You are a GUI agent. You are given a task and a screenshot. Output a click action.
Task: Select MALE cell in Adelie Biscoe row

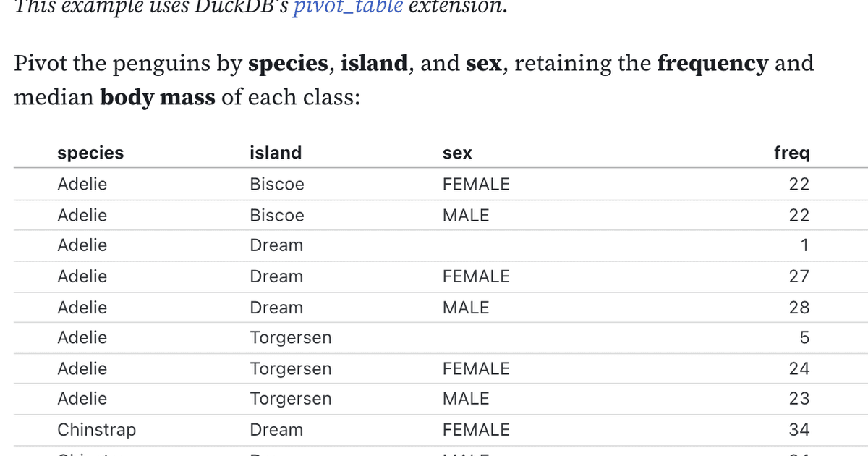466,216
